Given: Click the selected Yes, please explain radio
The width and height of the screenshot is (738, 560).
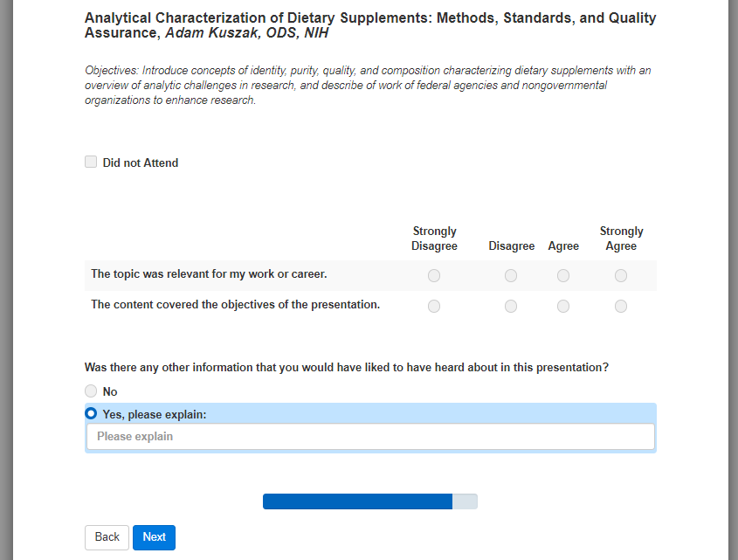Looking at the screenshot, I should 91,414.
